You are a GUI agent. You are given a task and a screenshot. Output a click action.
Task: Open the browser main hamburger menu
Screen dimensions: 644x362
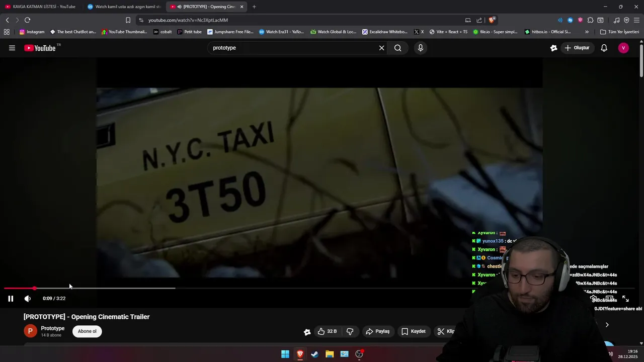point(636,20)
